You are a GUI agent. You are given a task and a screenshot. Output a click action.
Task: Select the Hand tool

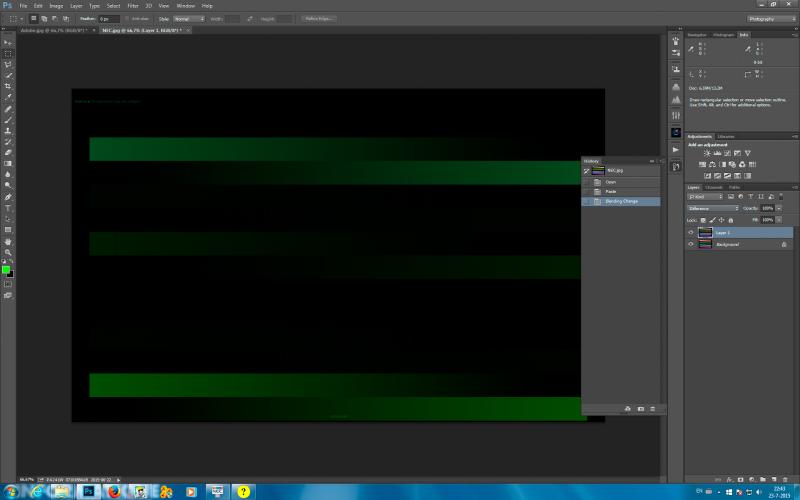coord(8,241)
